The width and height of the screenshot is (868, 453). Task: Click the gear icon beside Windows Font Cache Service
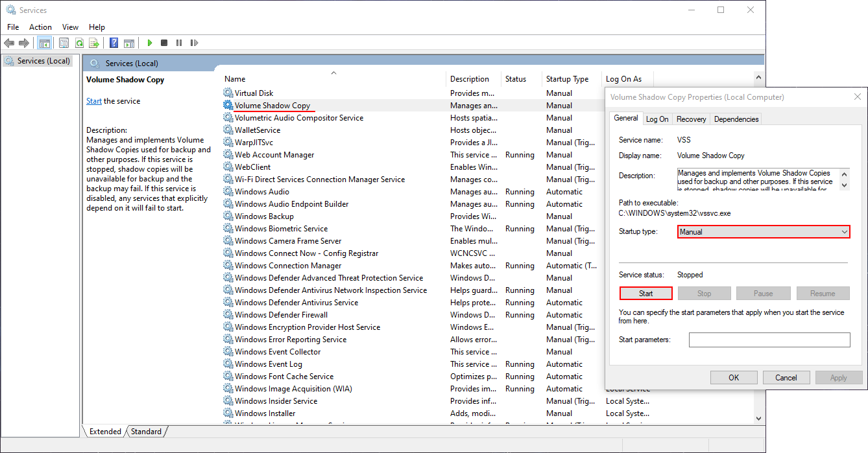tap(228, 376)
